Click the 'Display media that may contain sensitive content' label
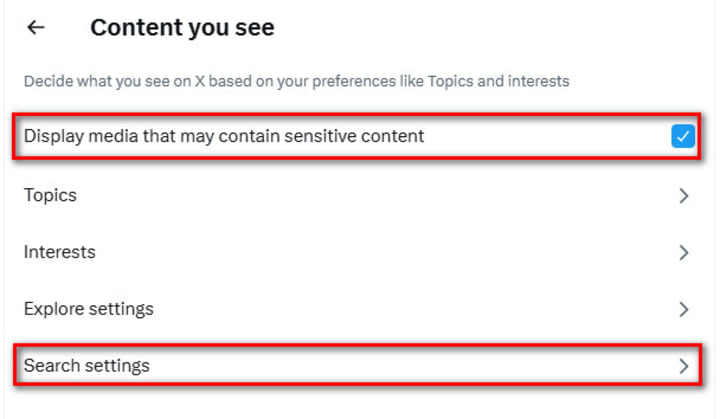 224,136
